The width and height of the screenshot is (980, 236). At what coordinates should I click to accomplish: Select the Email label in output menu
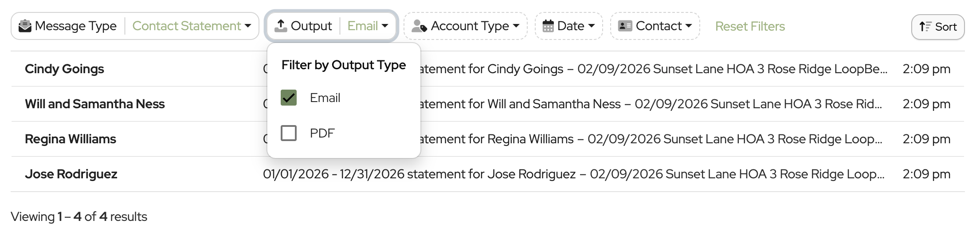[325, 98]
